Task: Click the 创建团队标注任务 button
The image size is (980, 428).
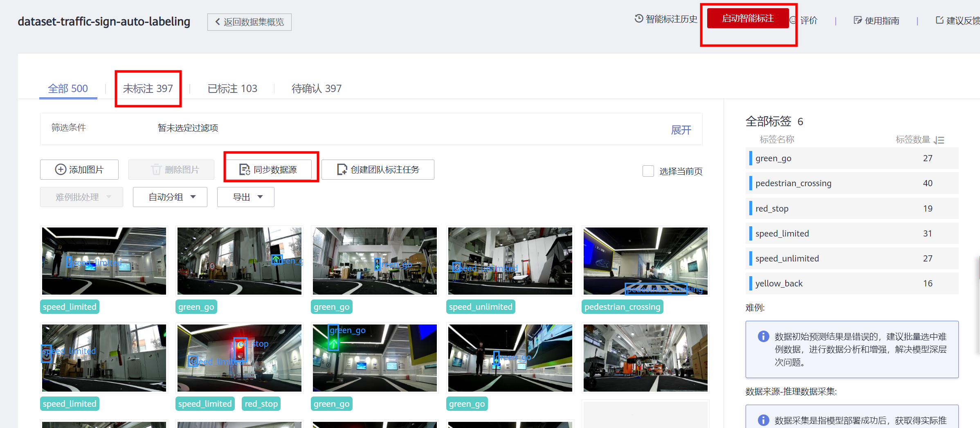Action: click(378, 169)
